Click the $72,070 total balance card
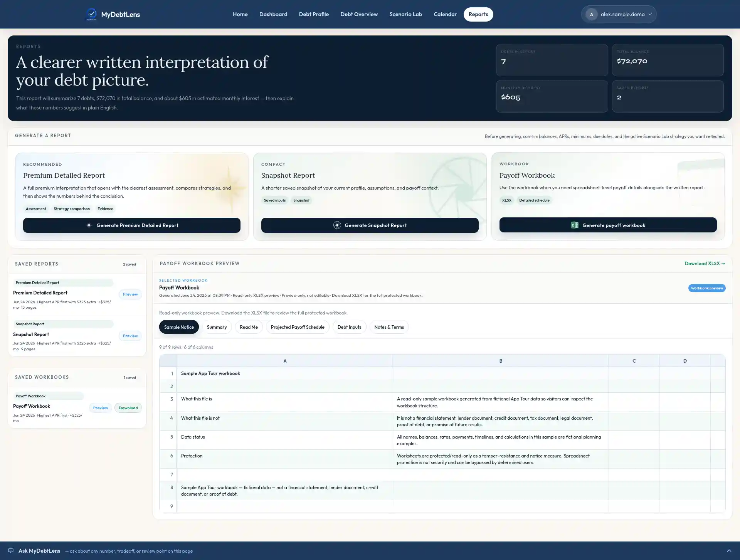The height and width of the screenshot is (560, 740). (668, 60)
